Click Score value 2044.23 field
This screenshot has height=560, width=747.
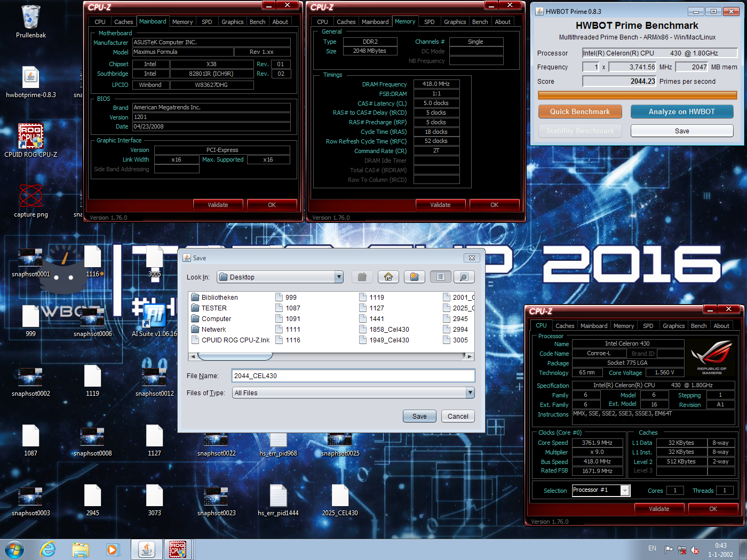(619, 81)
